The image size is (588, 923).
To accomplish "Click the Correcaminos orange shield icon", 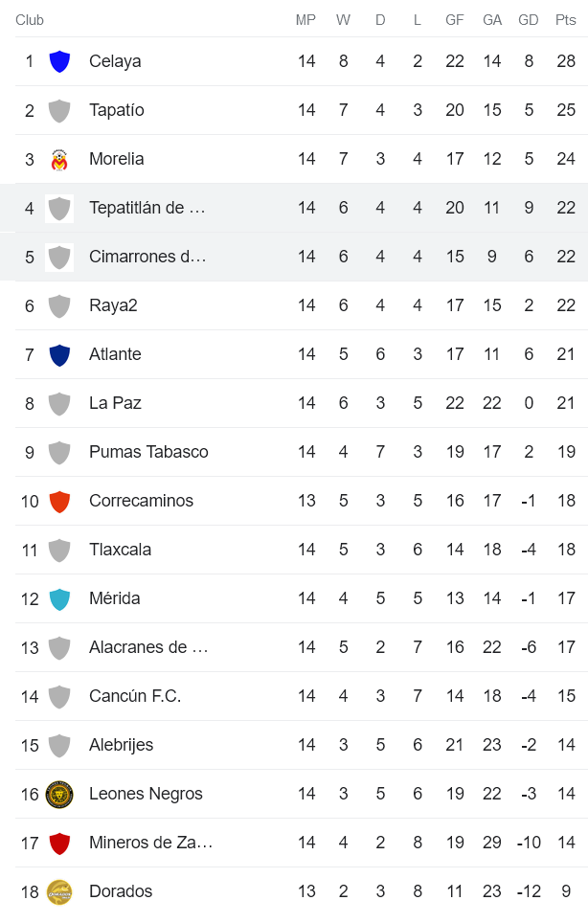I will click(59, 501).
